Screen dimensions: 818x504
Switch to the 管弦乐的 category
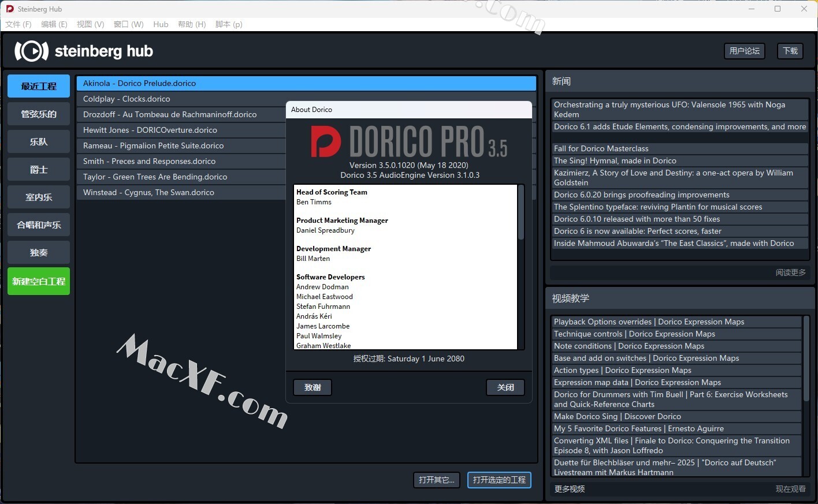(39, 114)
